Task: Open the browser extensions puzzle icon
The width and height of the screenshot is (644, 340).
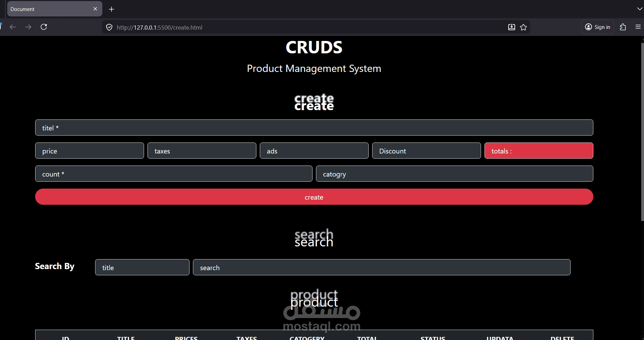Action: tap(623, 27)
